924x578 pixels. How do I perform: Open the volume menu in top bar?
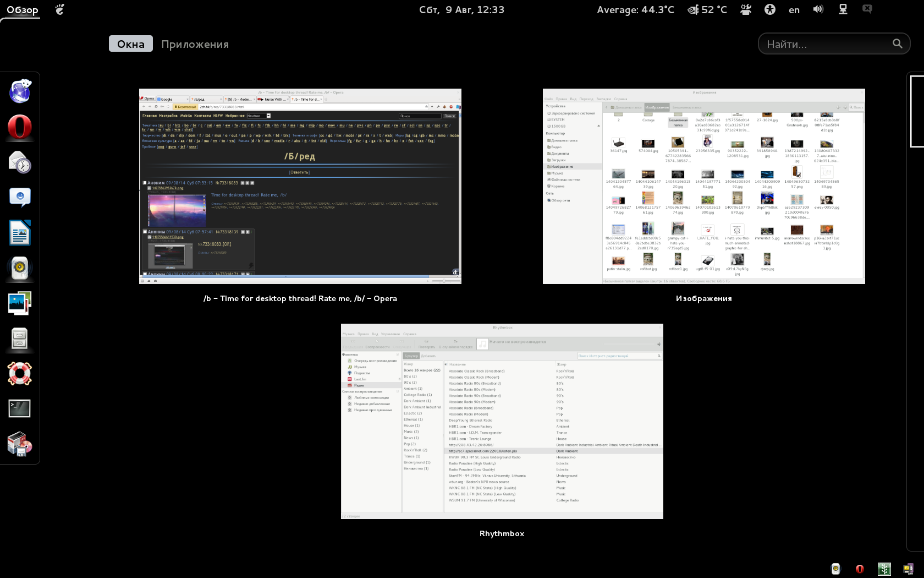(818, 9)
